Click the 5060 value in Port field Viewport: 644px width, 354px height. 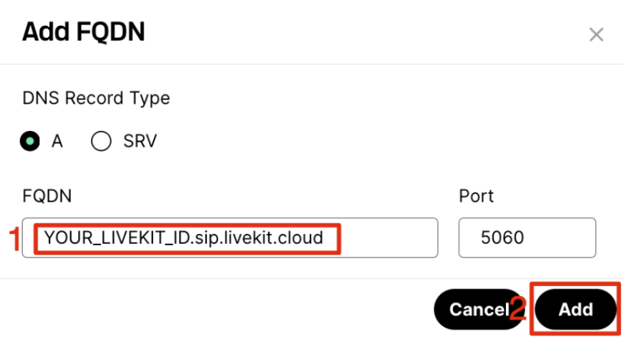(x=503, y=237)
